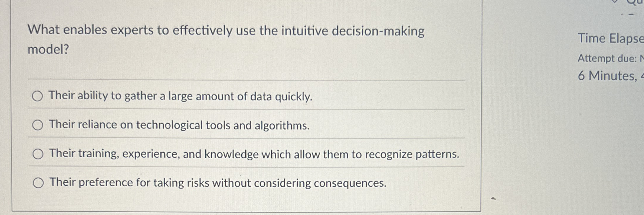
Task: Click the partially visible 'Qu...' heading top right
Action: (637, 2)
